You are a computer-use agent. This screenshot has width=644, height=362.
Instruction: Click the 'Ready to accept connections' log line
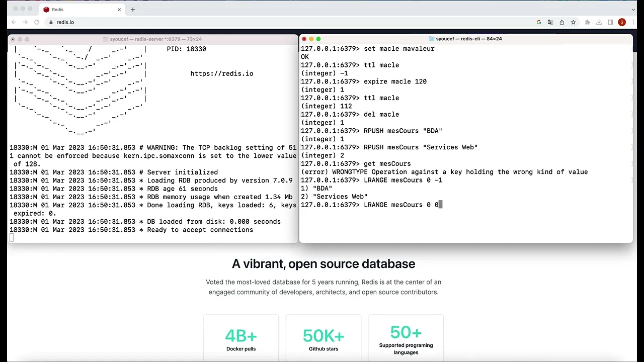click(x=131, y=230)
